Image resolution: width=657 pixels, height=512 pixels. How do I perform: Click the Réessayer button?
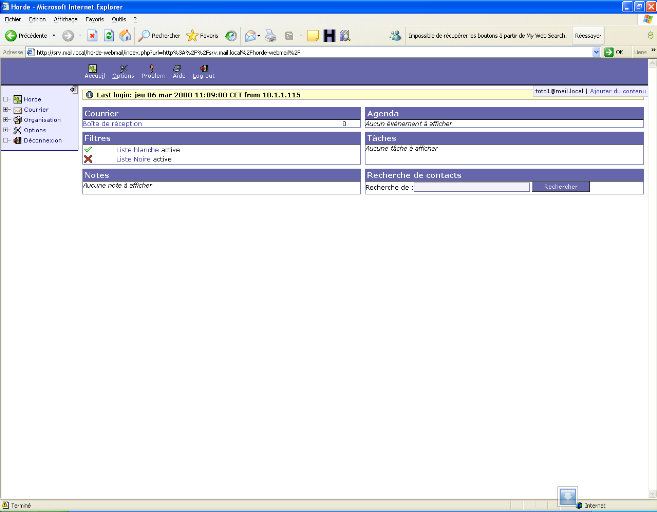(x=587, y=36)
